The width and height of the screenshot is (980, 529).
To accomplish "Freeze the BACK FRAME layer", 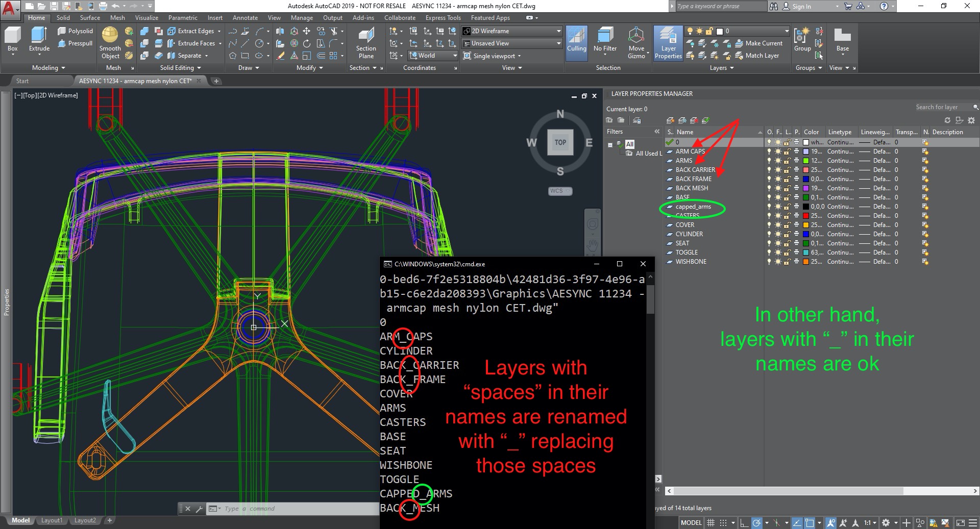I will click(x=778, y=179).
